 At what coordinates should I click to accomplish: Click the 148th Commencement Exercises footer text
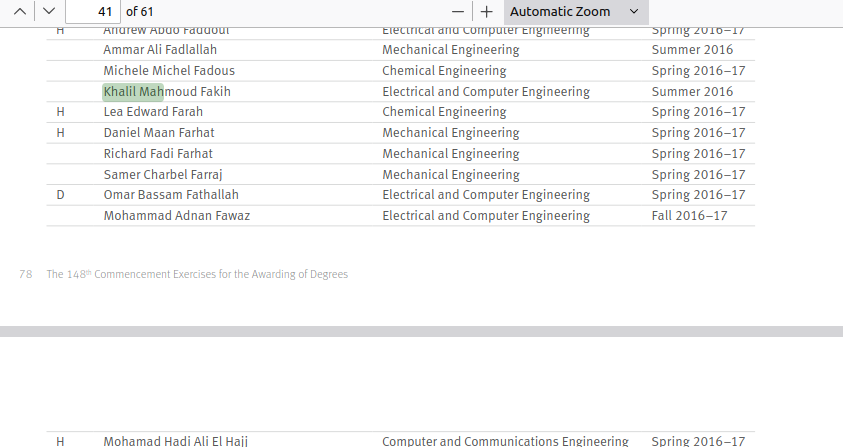(x=197, y=274)
